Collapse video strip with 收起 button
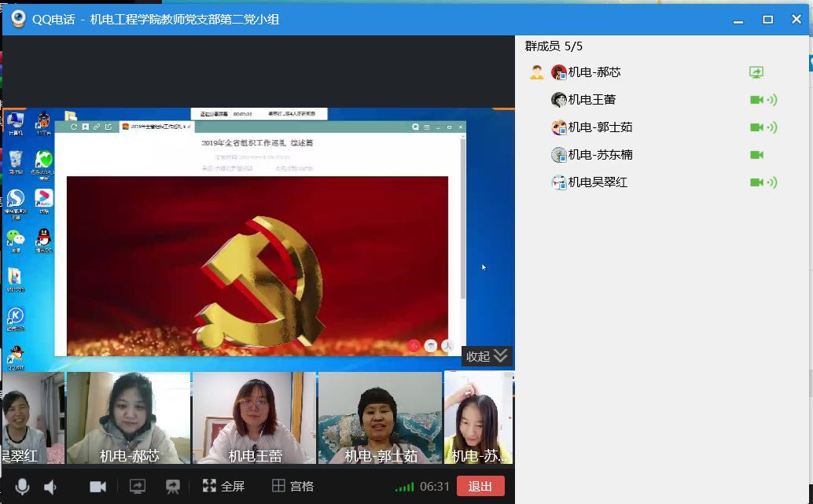The height and width of the screenshot is (504, 813). click(487, 356)
